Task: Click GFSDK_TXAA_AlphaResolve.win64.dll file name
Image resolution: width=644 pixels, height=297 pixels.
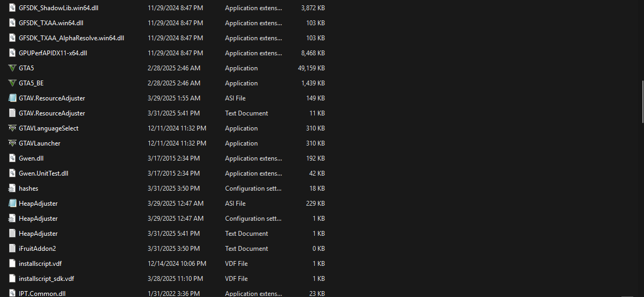Action: pos(71,38)
